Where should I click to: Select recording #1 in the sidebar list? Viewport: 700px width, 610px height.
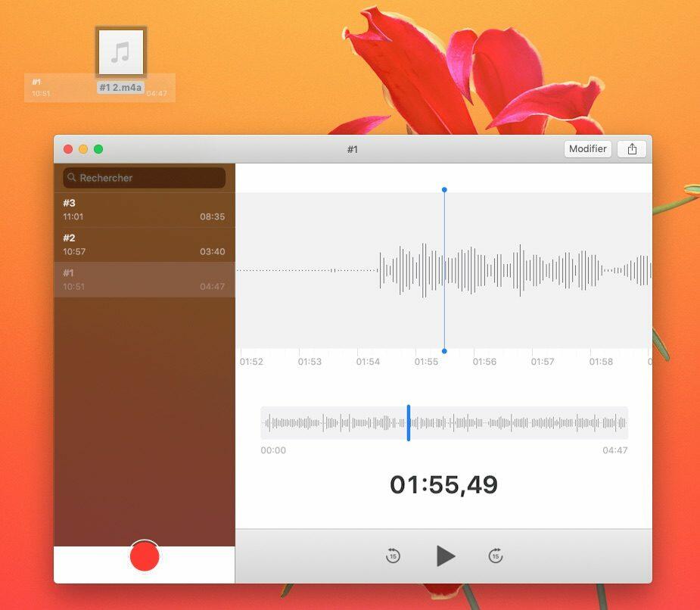click(145, 279)
